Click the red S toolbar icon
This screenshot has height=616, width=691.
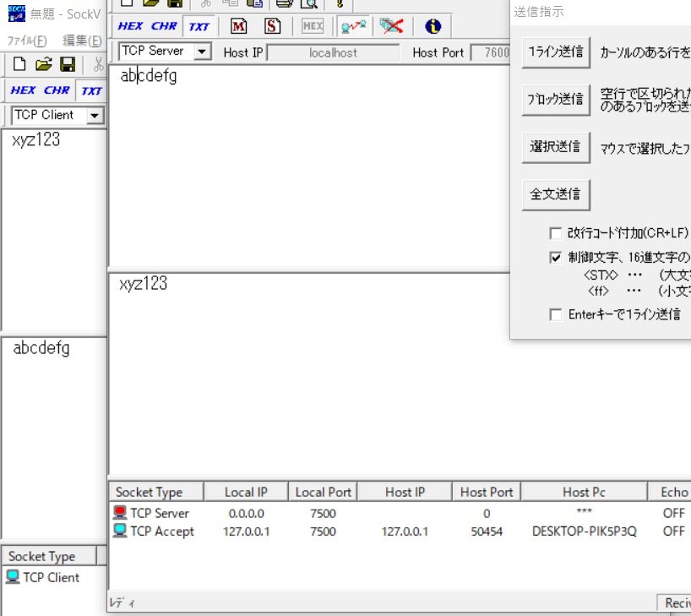click(272, 26)
